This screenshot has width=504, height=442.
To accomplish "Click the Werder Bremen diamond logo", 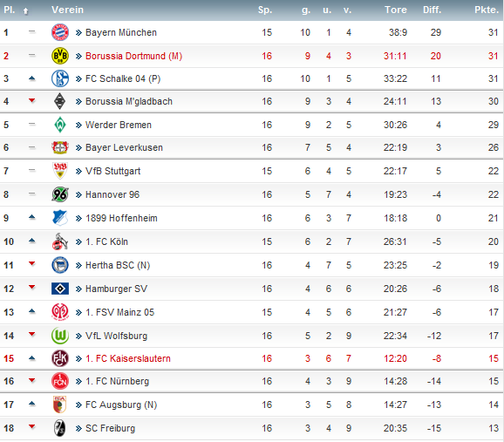I will click(x=60, y=125).
